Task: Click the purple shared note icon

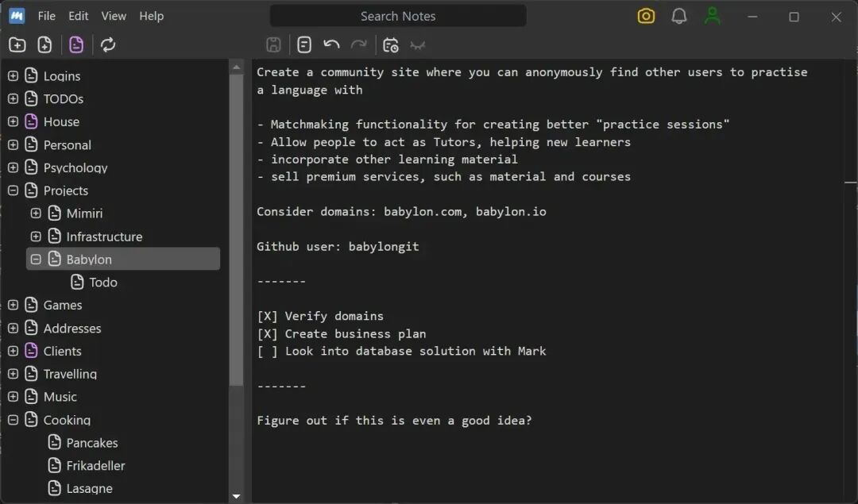Action: click(76, 44)
